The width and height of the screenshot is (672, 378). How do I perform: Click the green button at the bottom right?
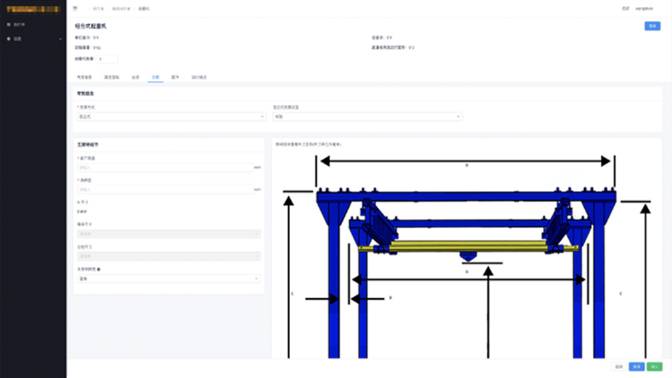654,367
